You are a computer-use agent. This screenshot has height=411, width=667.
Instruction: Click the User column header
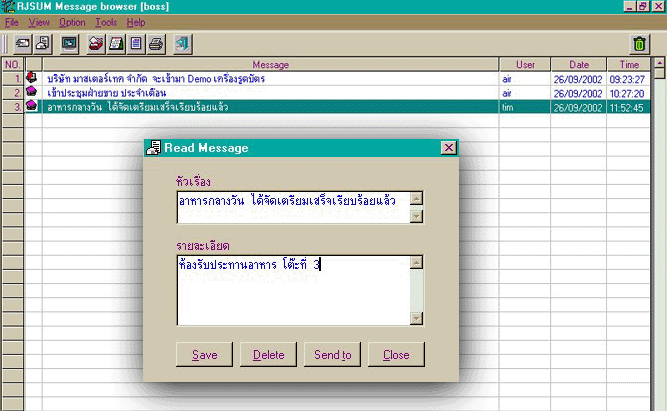click(525, 65)
